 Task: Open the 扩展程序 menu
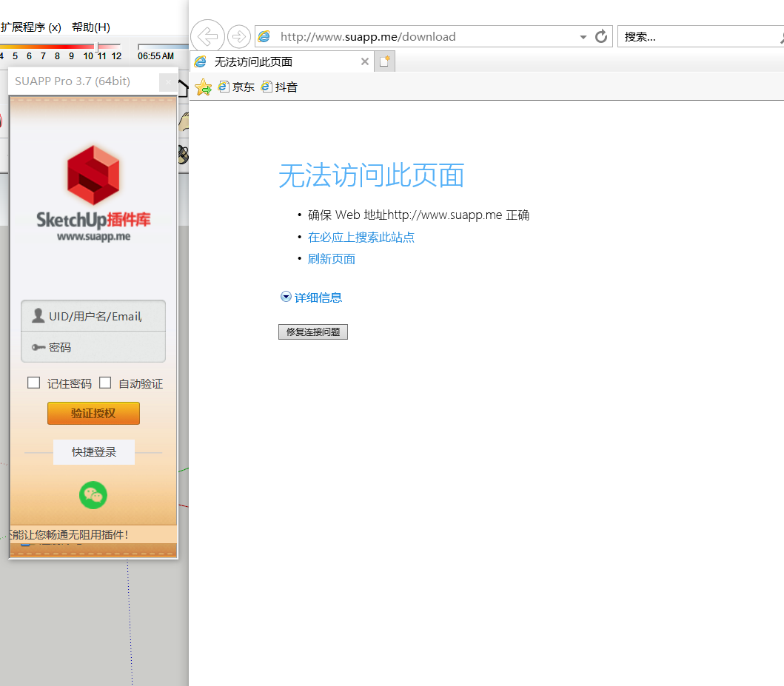pyautogui.click(x=31, y=27)
